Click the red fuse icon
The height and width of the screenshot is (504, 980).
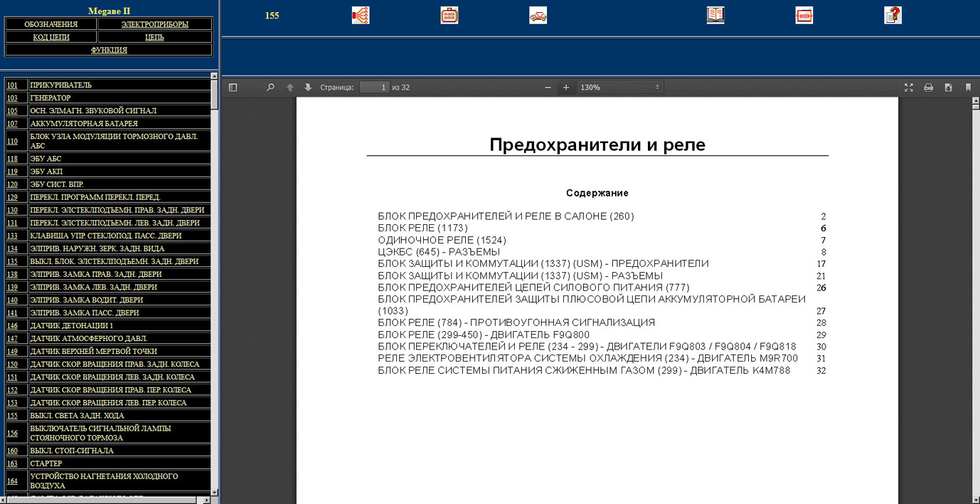click(x=804, y=15)
